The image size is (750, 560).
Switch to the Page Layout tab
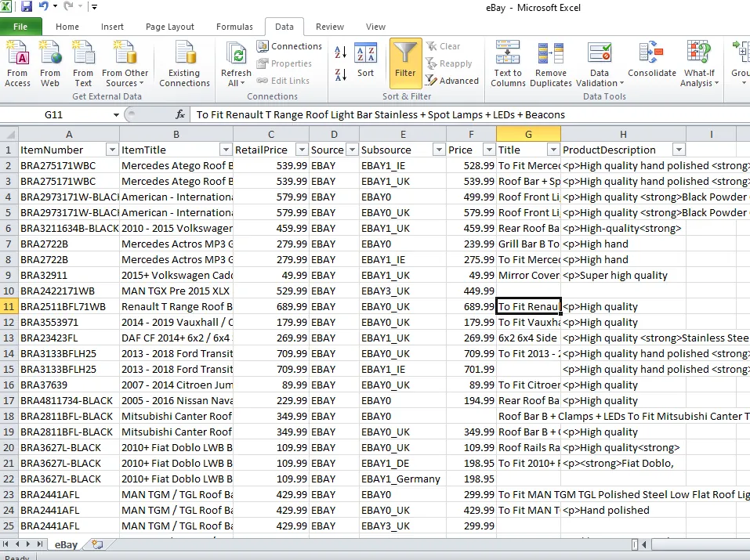coord(170,27)
